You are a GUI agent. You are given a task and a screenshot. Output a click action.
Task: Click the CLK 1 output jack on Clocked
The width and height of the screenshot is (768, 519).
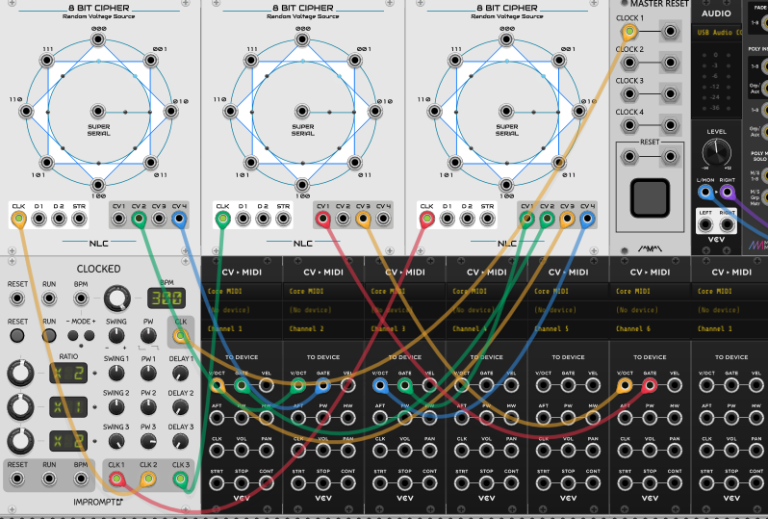point(117,478)
